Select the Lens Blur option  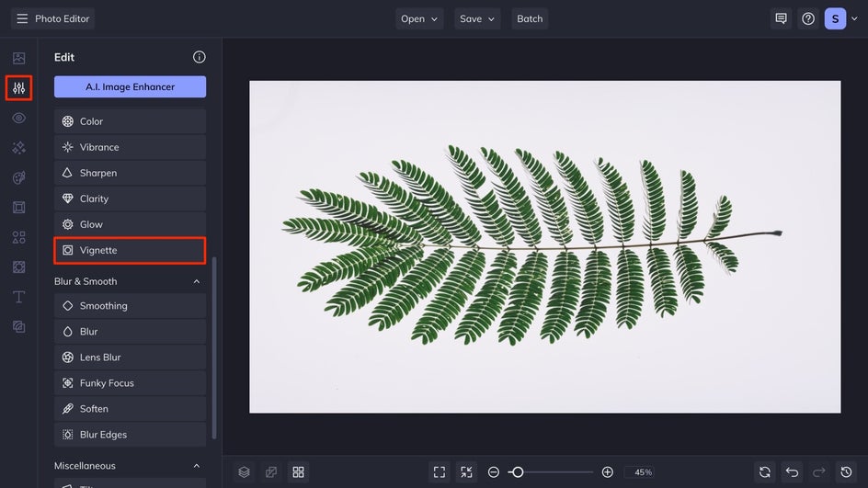point(130,357)
